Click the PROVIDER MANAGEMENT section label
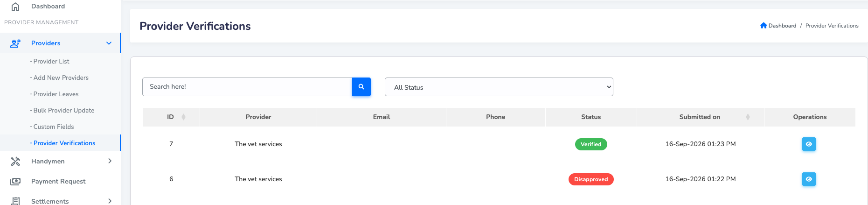Image resolution: width=868 pixels, height=205 pixels. click(x=41, y=22)
